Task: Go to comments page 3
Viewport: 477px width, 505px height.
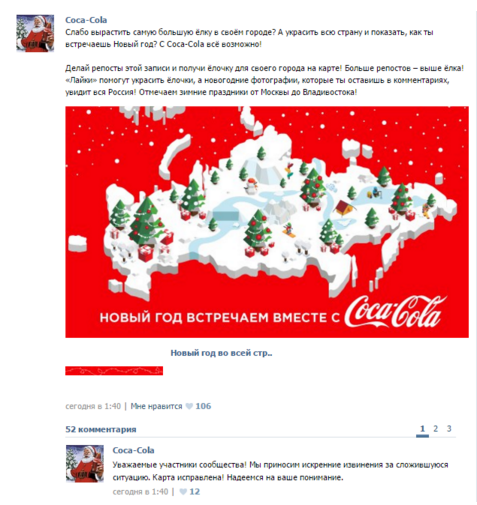Action: [449, 429]
